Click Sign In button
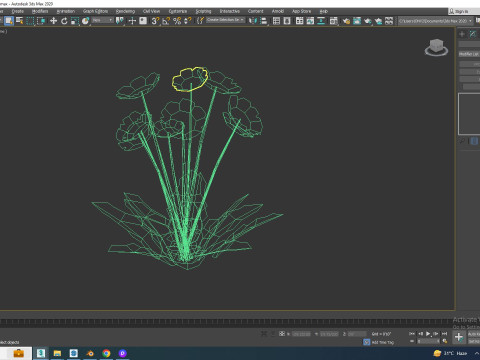Screen dimensions: 480x360 pos(461,11)
